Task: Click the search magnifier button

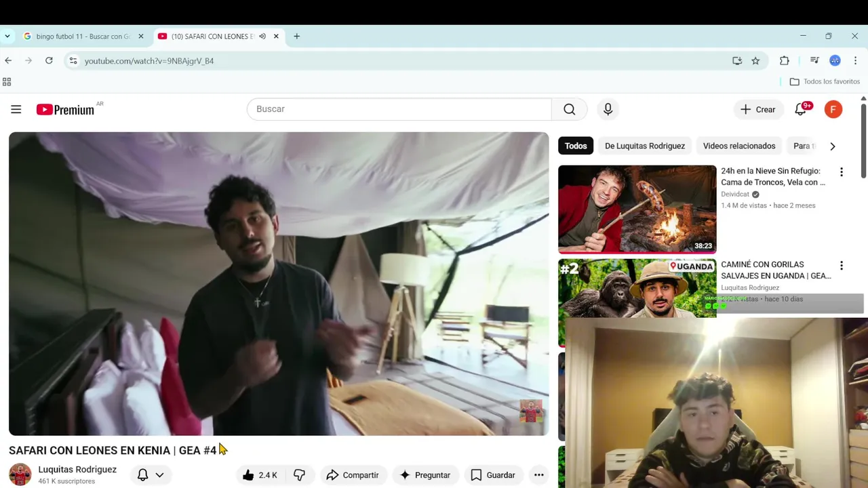Action: [570, 109]
